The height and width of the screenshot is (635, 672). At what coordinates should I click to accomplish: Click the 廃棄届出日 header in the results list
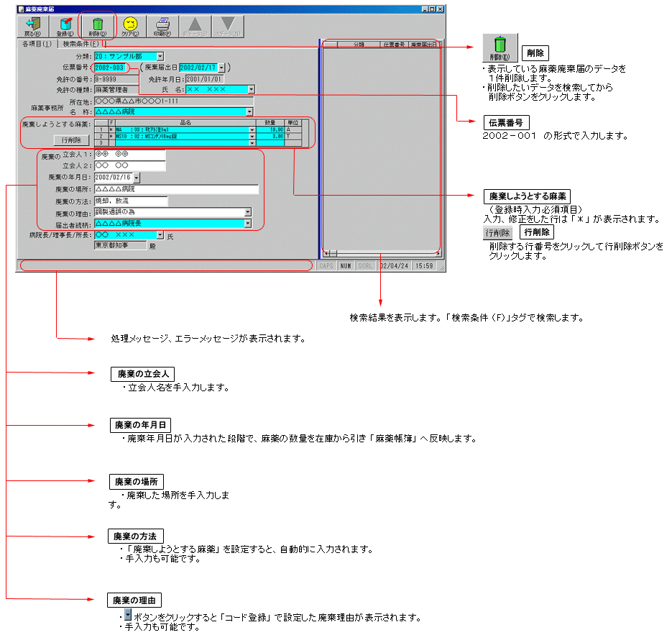[x=423, y=44]
